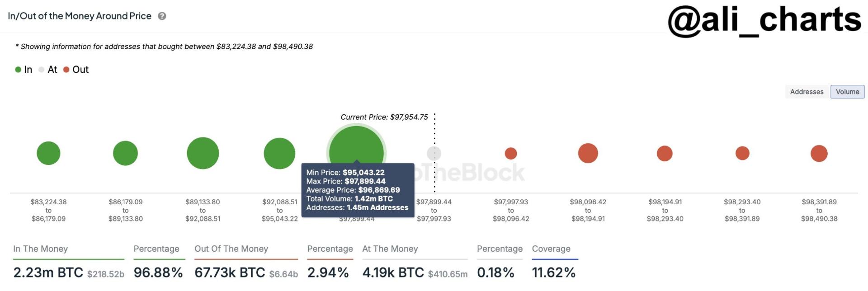
Task: Select the red $98,194.91 to $98,293.40 bubble
Action: [665, 154]
